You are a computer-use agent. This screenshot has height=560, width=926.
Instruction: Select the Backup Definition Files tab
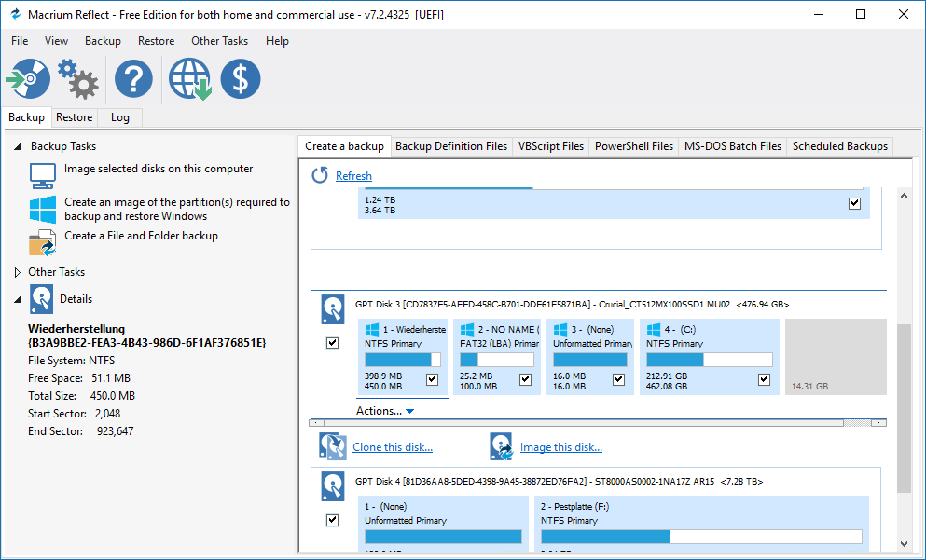click(x=451, y=146)
